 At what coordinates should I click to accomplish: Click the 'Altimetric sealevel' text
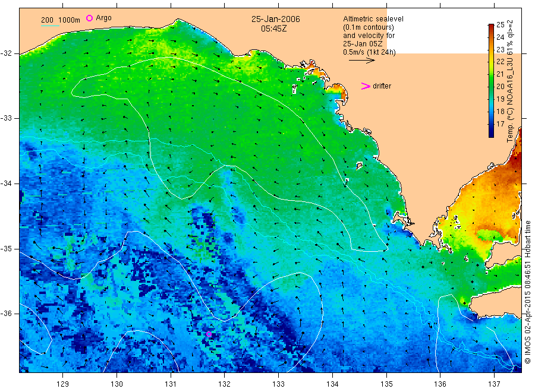[373, 19]
